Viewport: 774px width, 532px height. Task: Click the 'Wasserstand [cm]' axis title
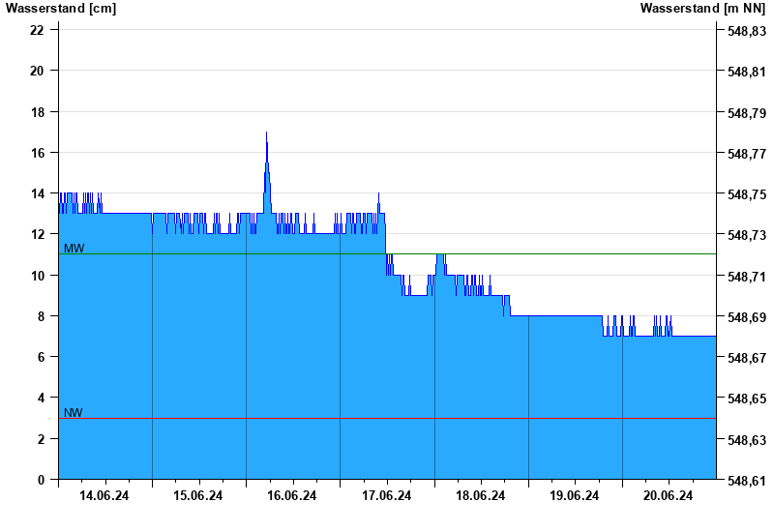[61, 9]
